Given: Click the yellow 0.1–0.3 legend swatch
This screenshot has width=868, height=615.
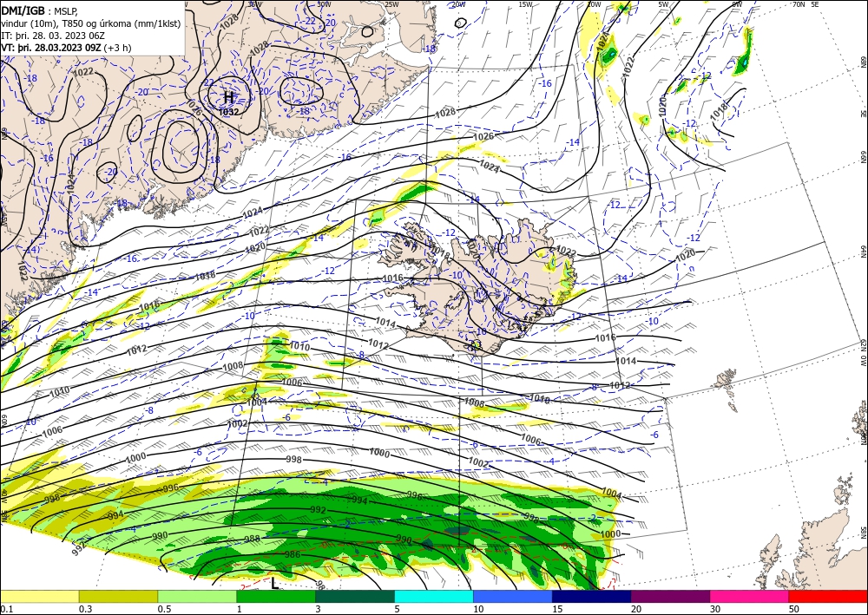Looking at the screenshot, I should pos(39,596).
